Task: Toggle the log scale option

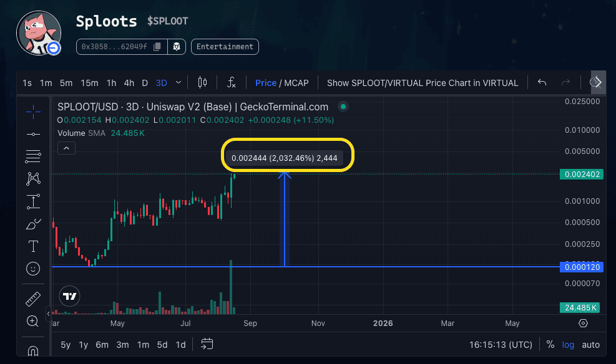Action: [x=568, y=345]
